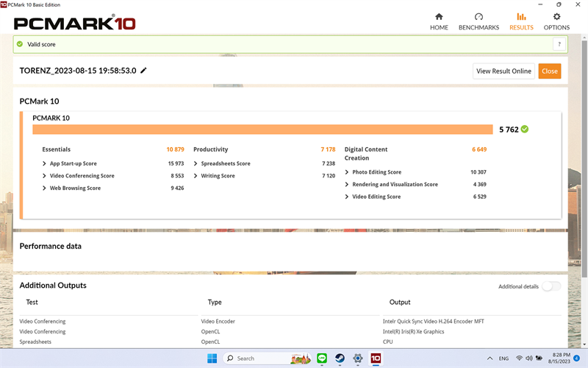This screenshot has width=588, height=368.
Task: Click View Result Online button
Action: point(503,71)
